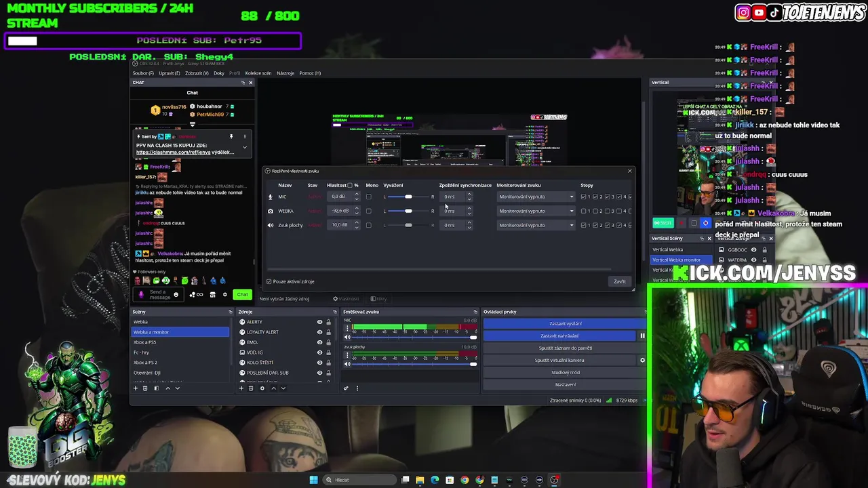Open chat settings gear icon in Chat dock
The width and height of the screenshot is (868, 488).
point(225,294)
